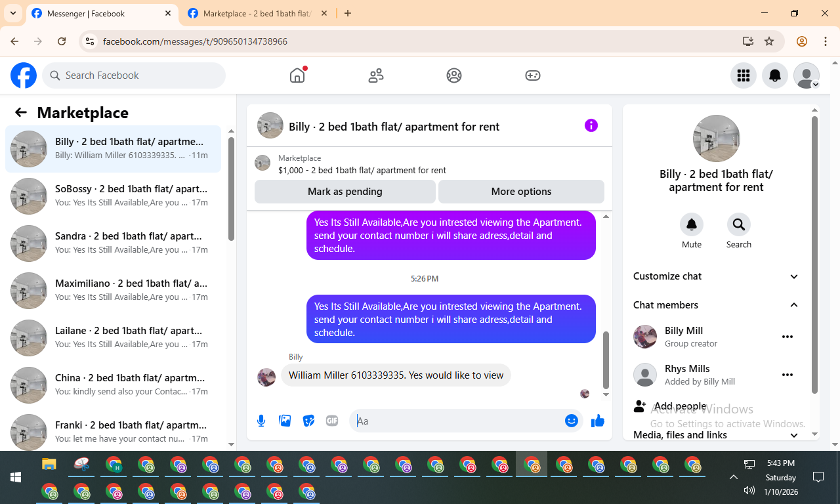Open the Windows Start menu
The width and height of the screenshot is (840, 504).
pyautogui.click(x=16, y=477)
